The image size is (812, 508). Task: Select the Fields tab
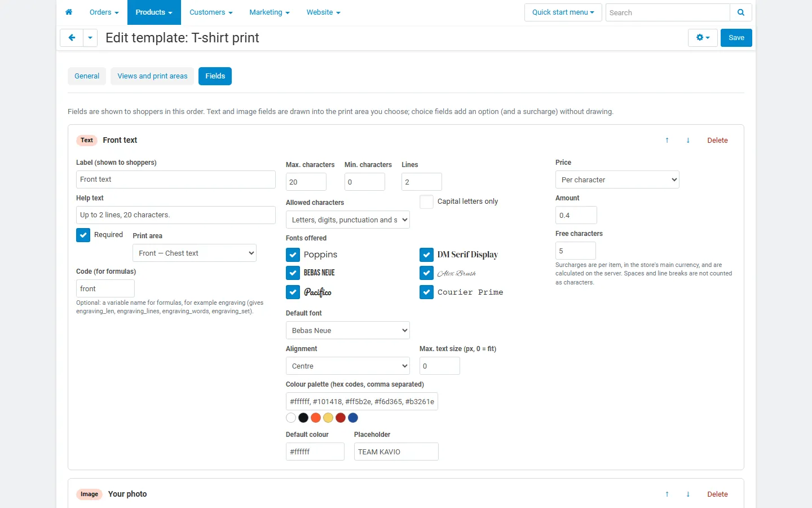click(x=215, y=76)
